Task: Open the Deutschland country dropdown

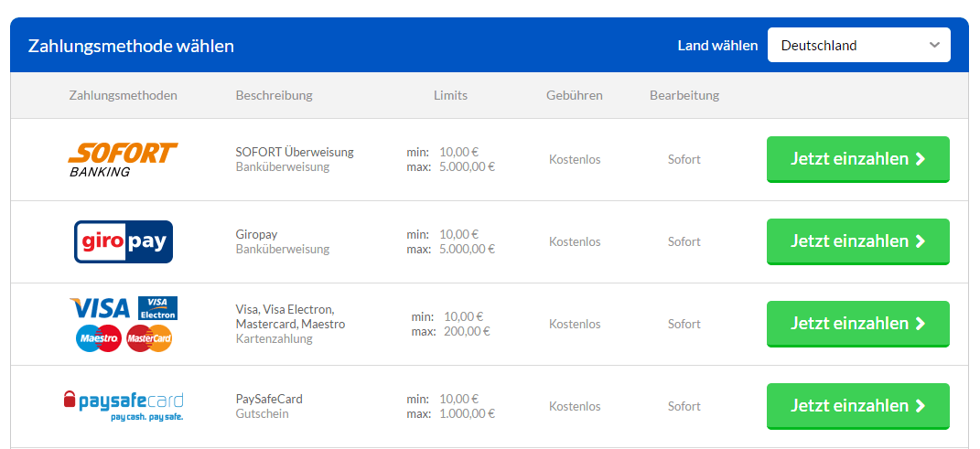Action: [858, 45]
